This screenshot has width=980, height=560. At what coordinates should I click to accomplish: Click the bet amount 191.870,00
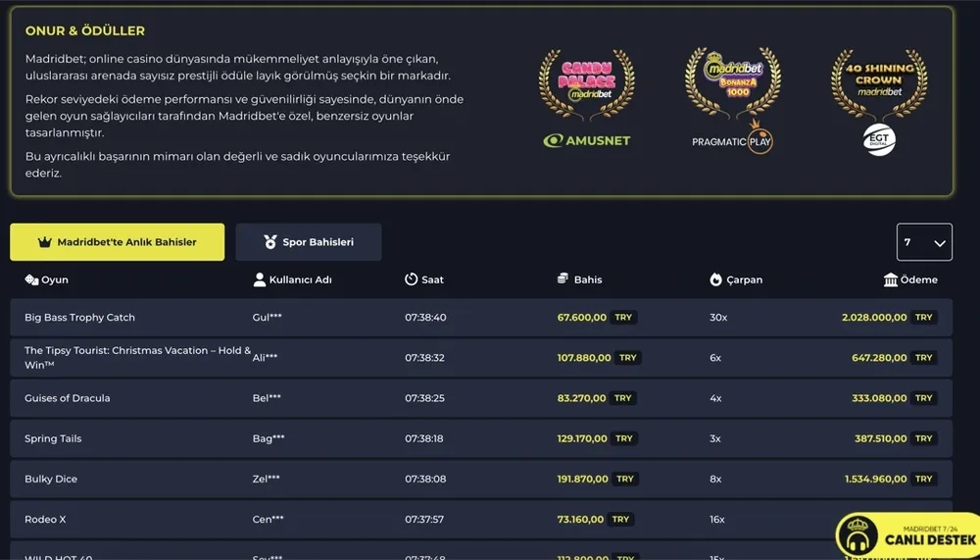583,479
